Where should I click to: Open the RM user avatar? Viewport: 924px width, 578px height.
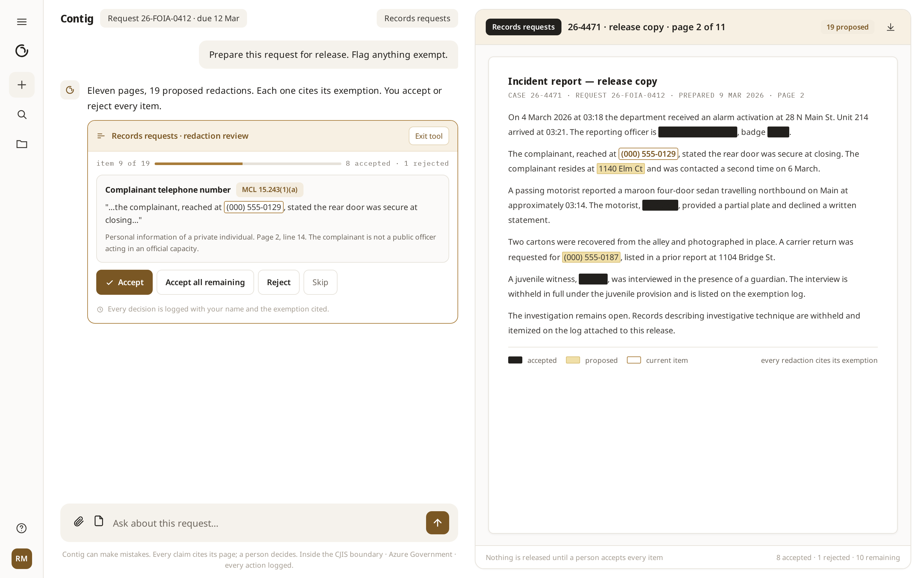pyautogui.click(x=22, y=558)
